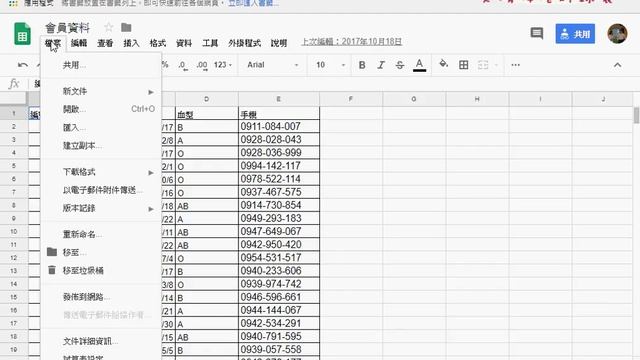Star the 會員資料 document
This screenshot has height=360, width=640.
pos(109,27)
